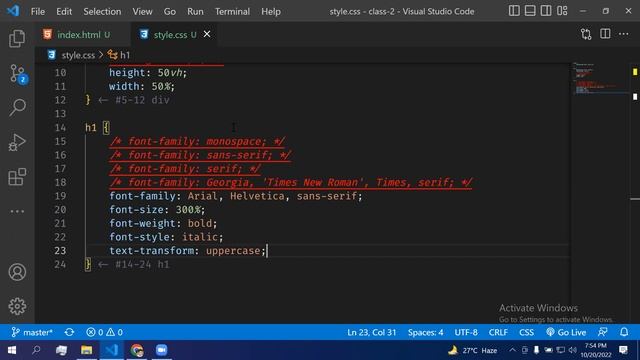
Task: Toggle the secondary side bar layout button
Action: tap(546, 11)
